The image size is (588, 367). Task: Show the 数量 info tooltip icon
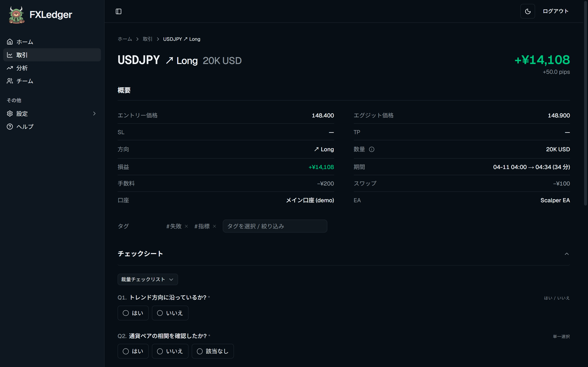(372, 149)
